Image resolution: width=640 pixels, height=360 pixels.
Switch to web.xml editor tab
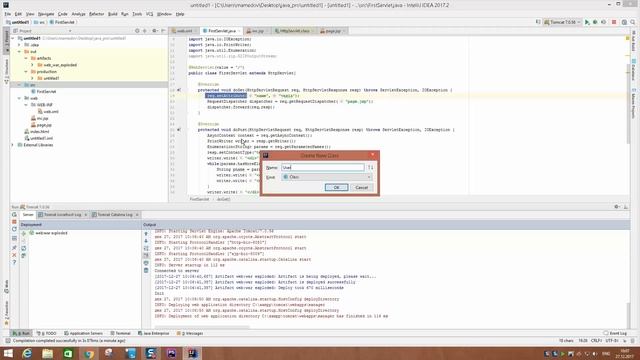pos(183,31)
